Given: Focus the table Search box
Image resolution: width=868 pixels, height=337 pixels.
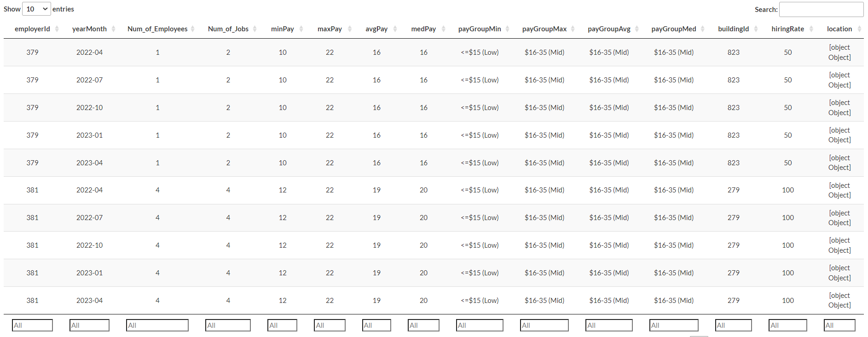Looking at the screenshot, I should [821, 10].
